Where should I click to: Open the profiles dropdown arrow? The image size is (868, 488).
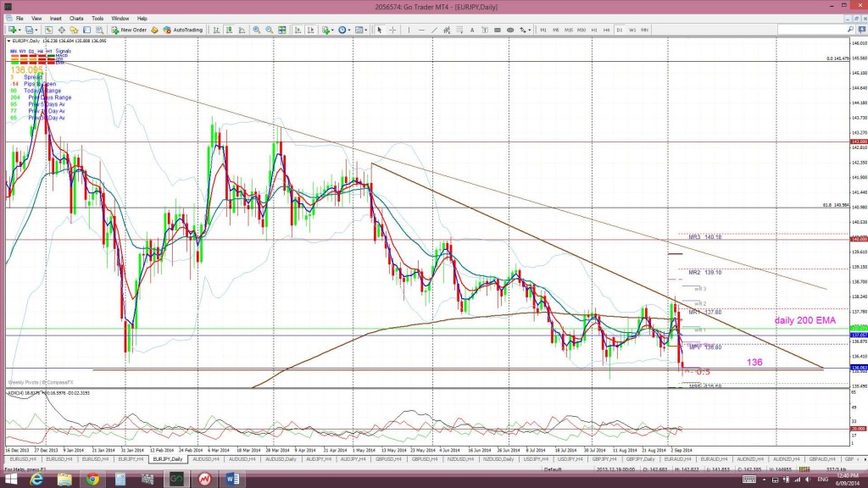point(37,30)
